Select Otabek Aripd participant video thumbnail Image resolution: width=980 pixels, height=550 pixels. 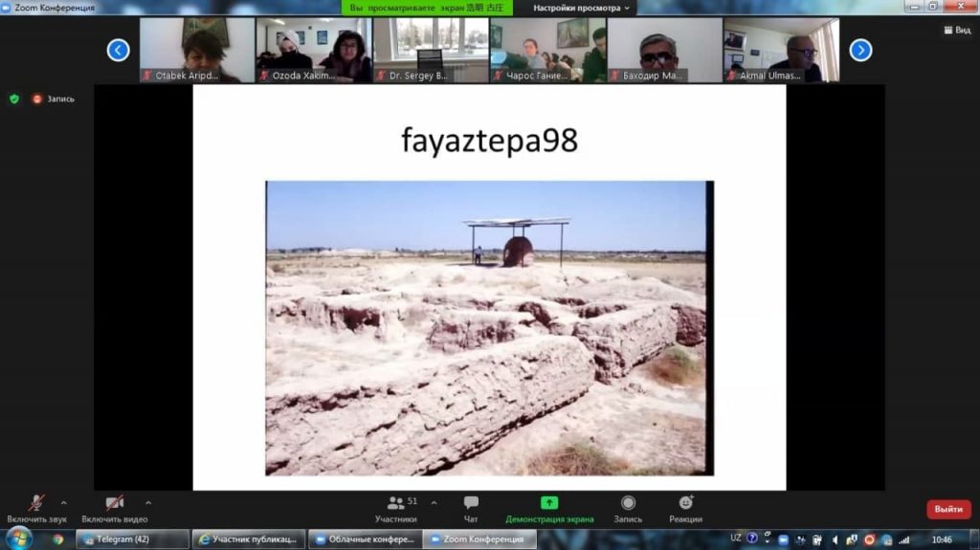(x=197, y=50)
